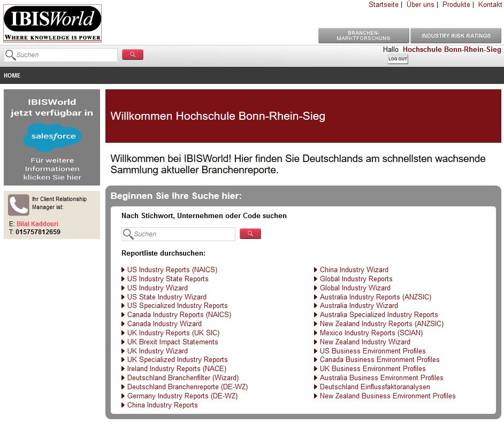Open Australia Business Environment Profiles
The height and width of the screenshot is (424, 504).
[381, 377]
